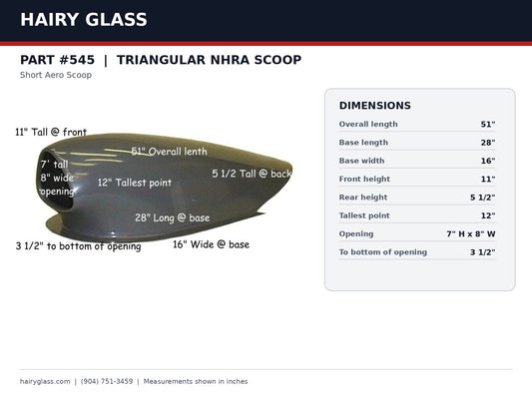Click the 5 1/2 Tall @ back annotation

[252, 174]
